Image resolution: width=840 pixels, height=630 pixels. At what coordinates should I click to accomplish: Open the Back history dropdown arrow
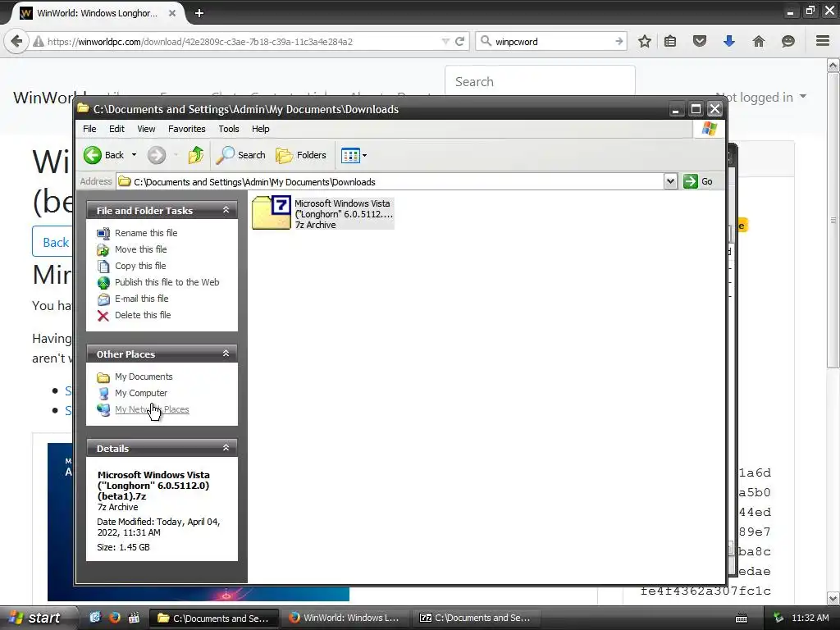134,155
